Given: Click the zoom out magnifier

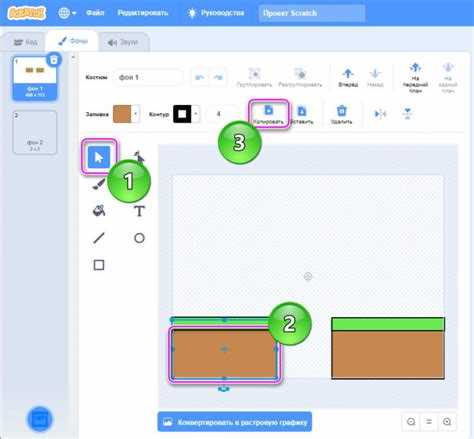Looking at the screenshot, I should coord(411,422).
